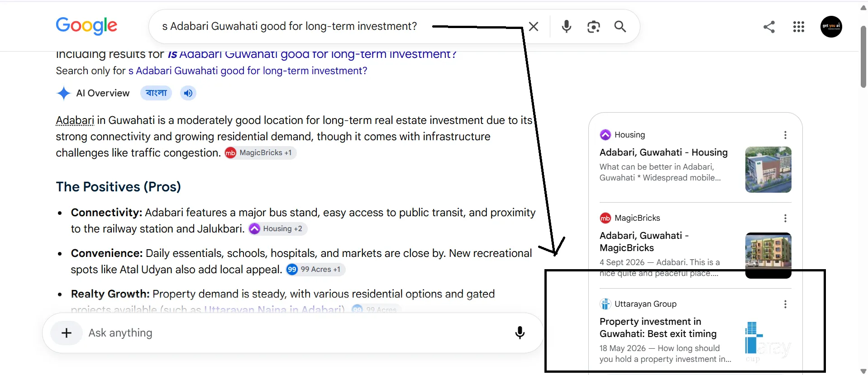Open more options for Uttarayan Group card
The image size is (868, 375).
785,304
